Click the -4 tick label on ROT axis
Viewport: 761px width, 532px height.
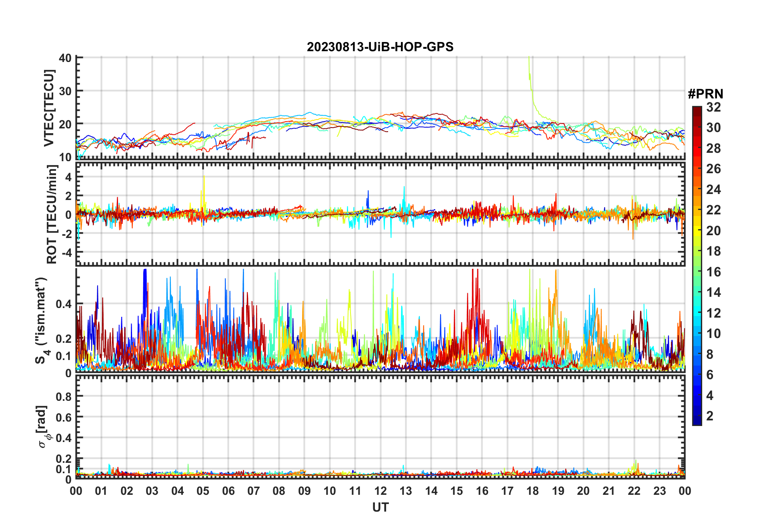click(x=66, y=253)
